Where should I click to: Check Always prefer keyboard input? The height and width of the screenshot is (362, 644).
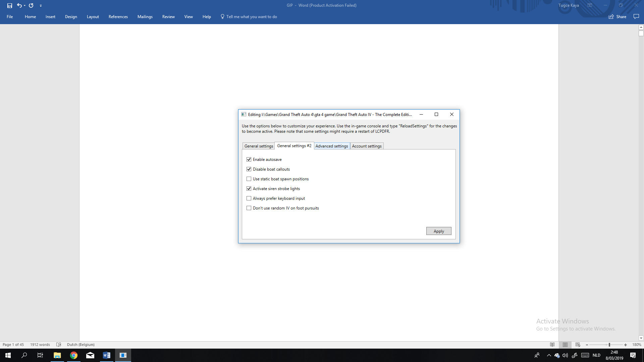249,198
